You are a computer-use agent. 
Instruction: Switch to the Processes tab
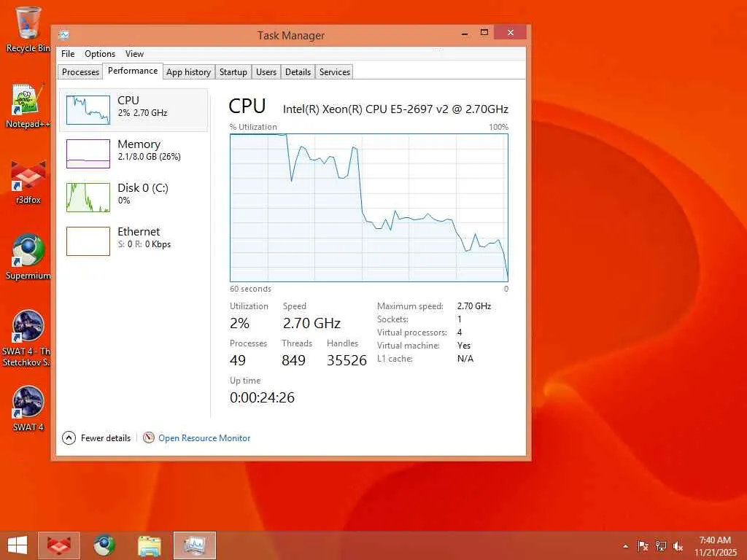[80, 72]
